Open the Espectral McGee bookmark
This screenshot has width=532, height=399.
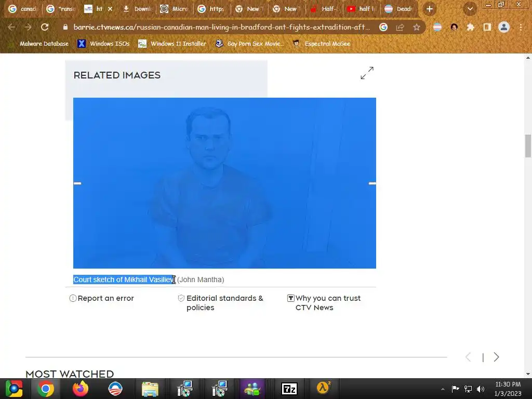coord(322,44)
